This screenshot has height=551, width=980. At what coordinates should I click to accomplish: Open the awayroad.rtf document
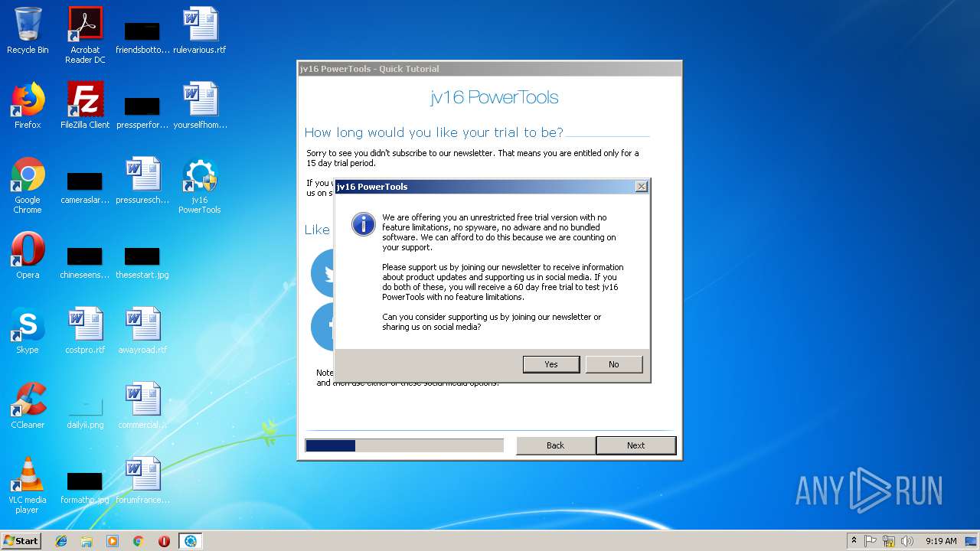(x=142, y=331)
